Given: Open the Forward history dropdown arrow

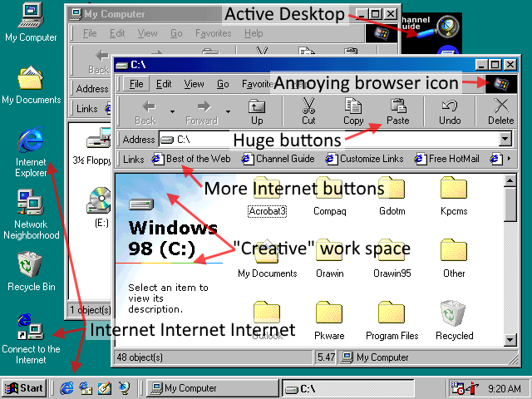Looking at the screenshot, I should [228, 111].
